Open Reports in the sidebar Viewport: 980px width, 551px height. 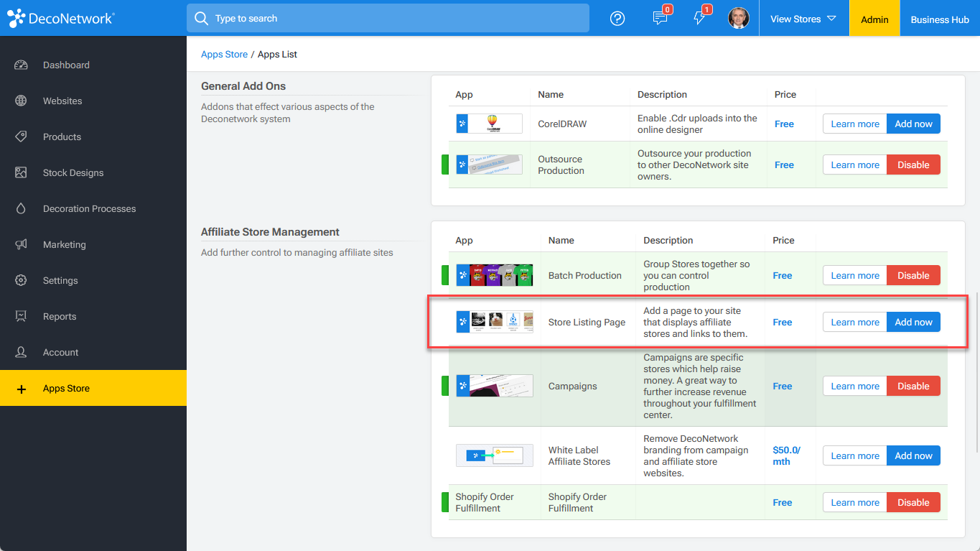(x=93, y=316)
